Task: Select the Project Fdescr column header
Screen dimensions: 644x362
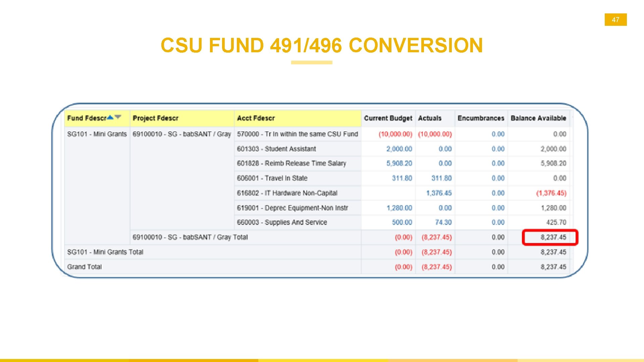Action: click(x=156, y=118)
